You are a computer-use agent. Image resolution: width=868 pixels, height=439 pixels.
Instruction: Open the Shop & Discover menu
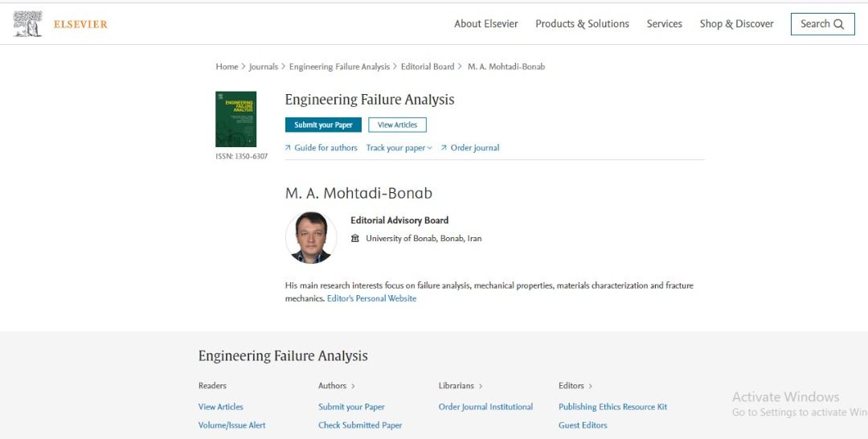pyautogui.click(x=736, y=24)
